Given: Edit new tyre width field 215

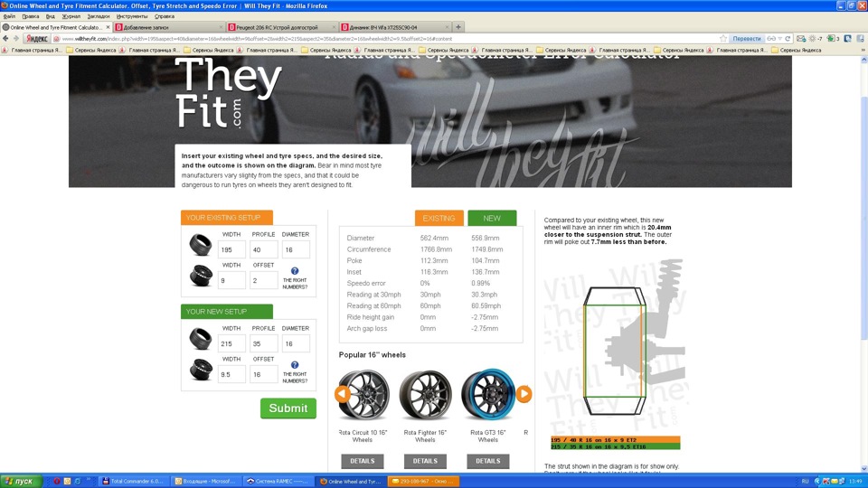Looking at the screenshot, I should pos(231,343).
